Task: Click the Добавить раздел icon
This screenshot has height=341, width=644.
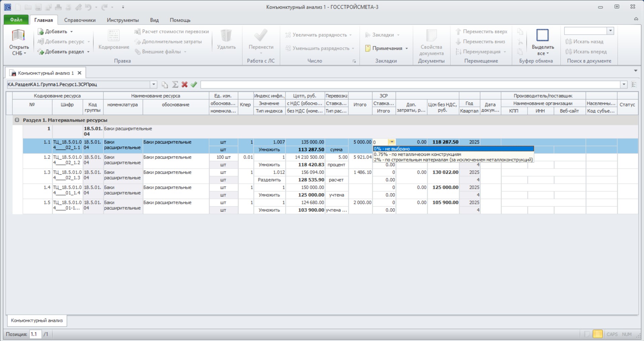Action: 41,52
